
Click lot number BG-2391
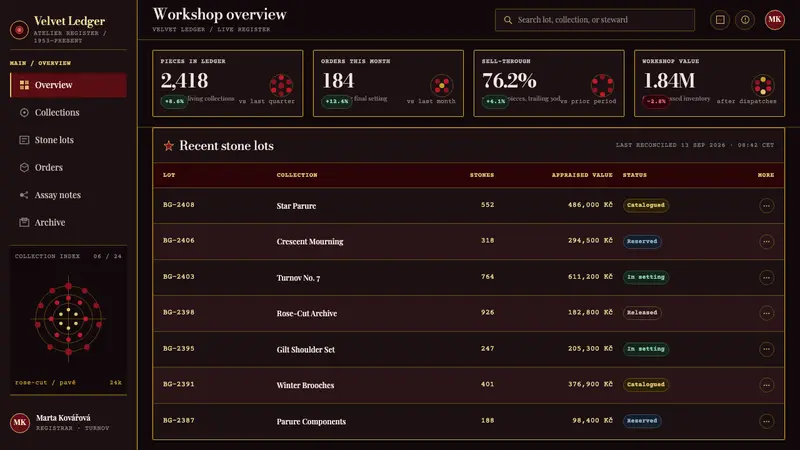coord(179,385)
